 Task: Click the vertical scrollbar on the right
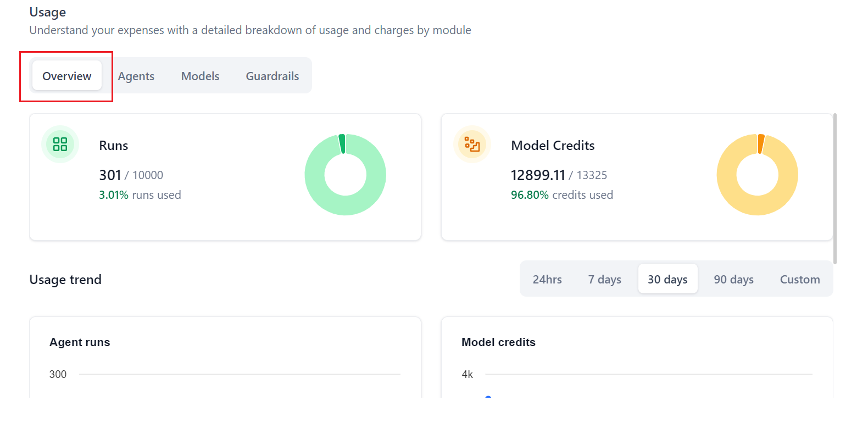pyautogui.click(x=835, y=188)
